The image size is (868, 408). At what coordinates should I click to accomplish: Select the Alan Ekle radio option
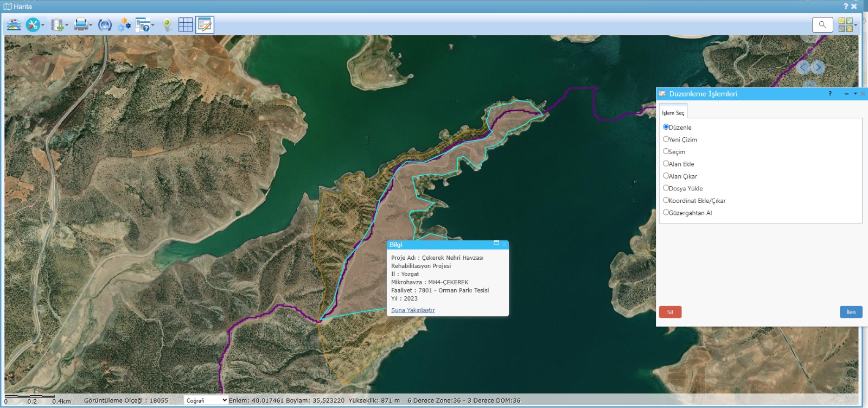pos(666,164)
